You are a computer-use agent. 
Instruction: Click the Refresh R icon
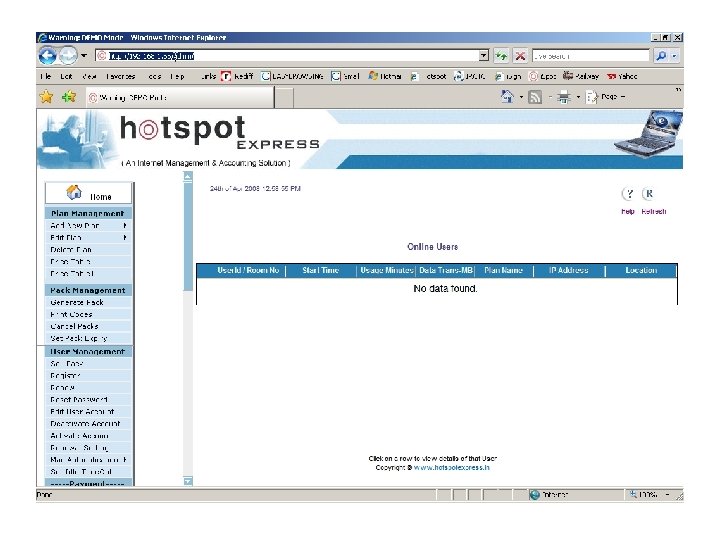pos(649,194)
